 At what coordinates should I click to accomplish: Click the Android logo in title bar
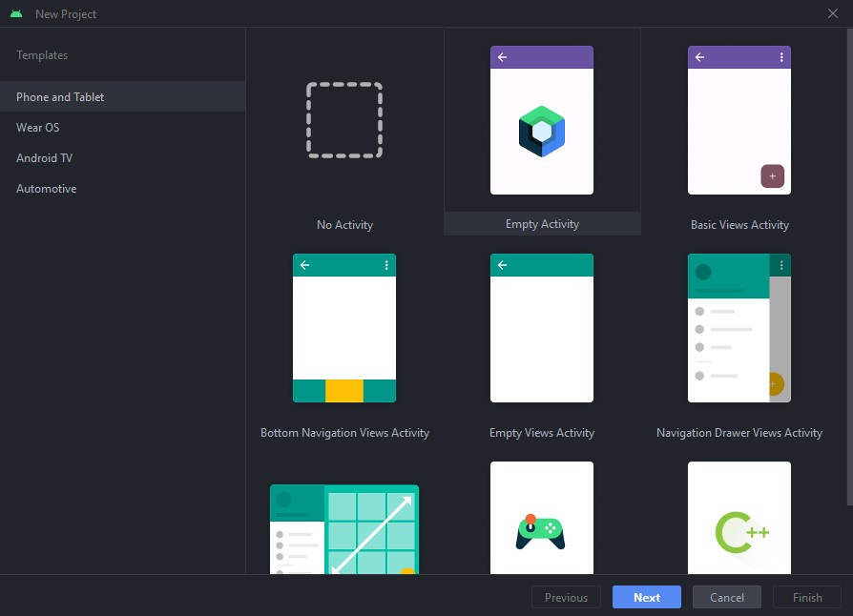tap(16, 13)
